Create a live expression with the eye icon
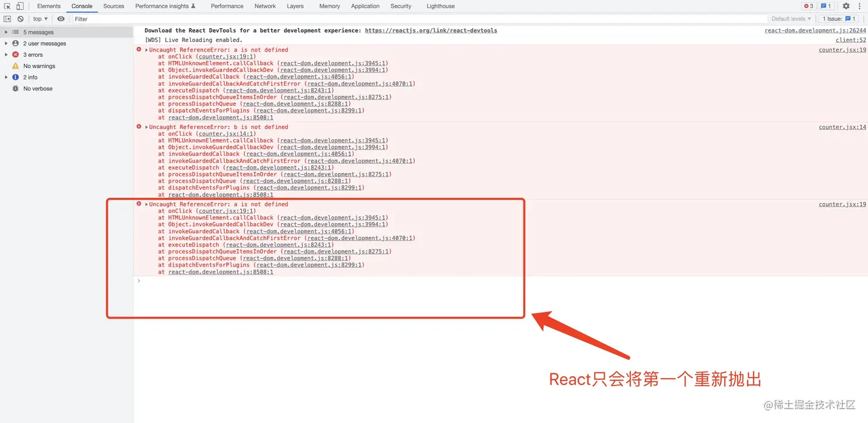This screenshot has height=423, width=868. [x=61, y=19]
